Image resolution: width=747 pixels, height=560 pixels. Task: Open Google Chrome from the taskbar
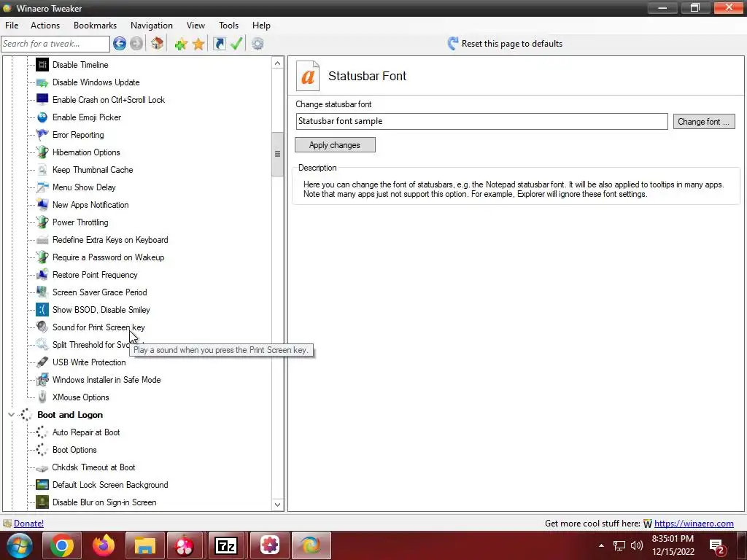pos(62,545)
